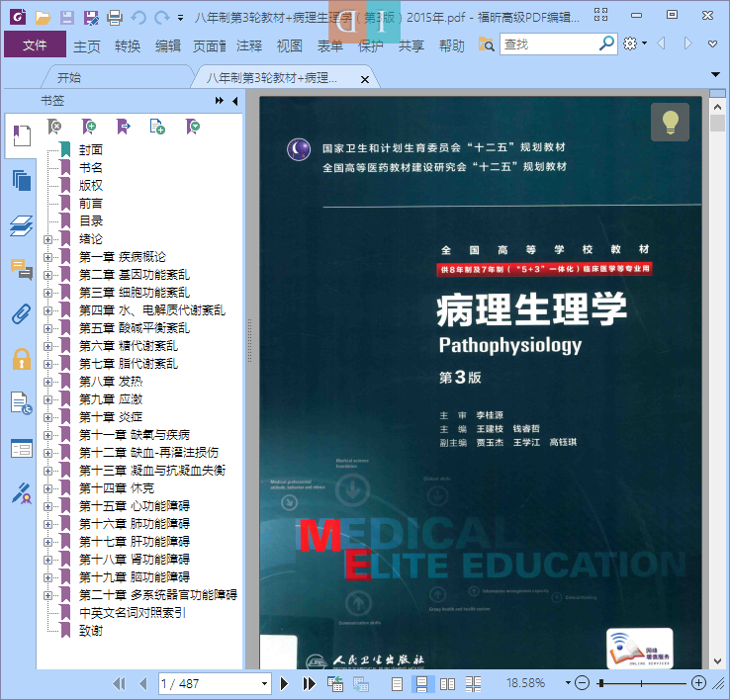Expand the 第十章 炎症 bookmark node
Screen dimensions: 730x700
click(x=47, y=417)
